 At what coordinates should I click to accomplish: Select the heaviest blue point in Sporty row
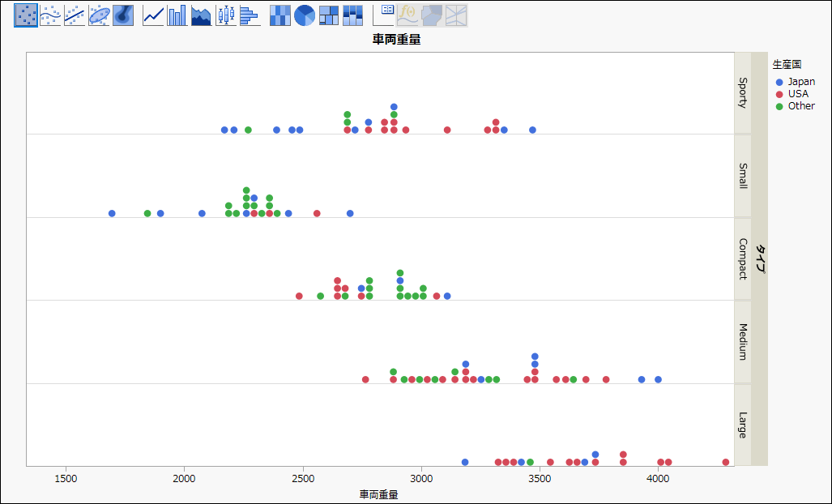[x=533, y=130]
